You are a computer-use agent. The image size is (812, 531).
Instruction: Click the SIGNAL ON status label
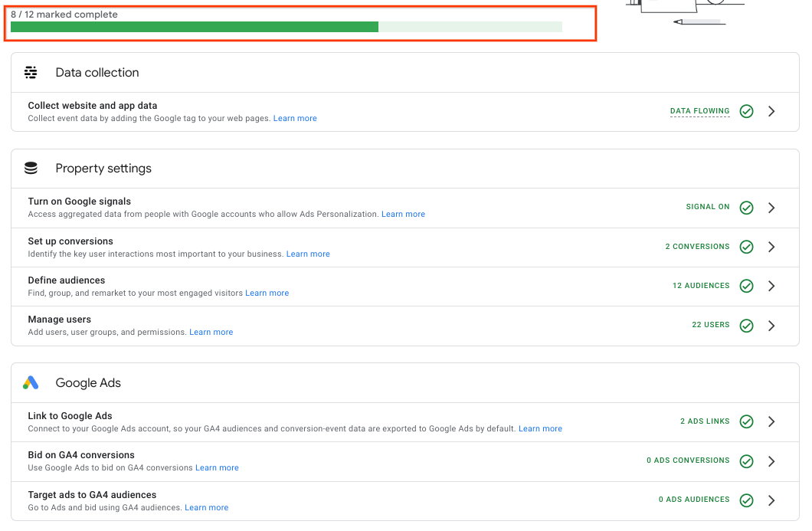click(707, 207)
